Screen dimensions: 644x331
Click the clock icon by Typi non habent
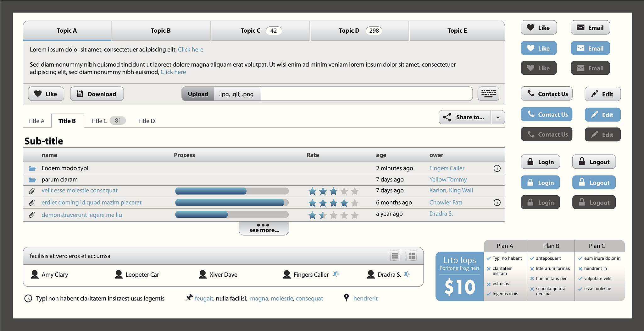click(x=28, y=298)
